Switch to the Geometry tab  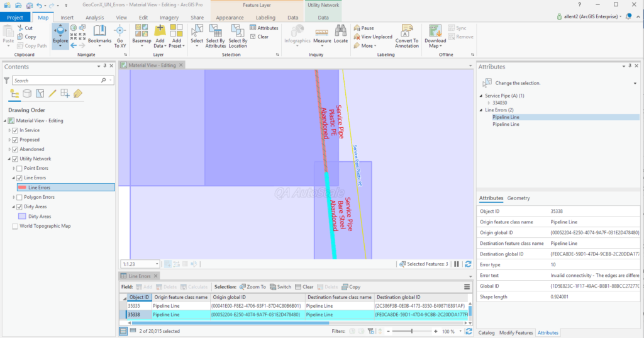point(518,198)
